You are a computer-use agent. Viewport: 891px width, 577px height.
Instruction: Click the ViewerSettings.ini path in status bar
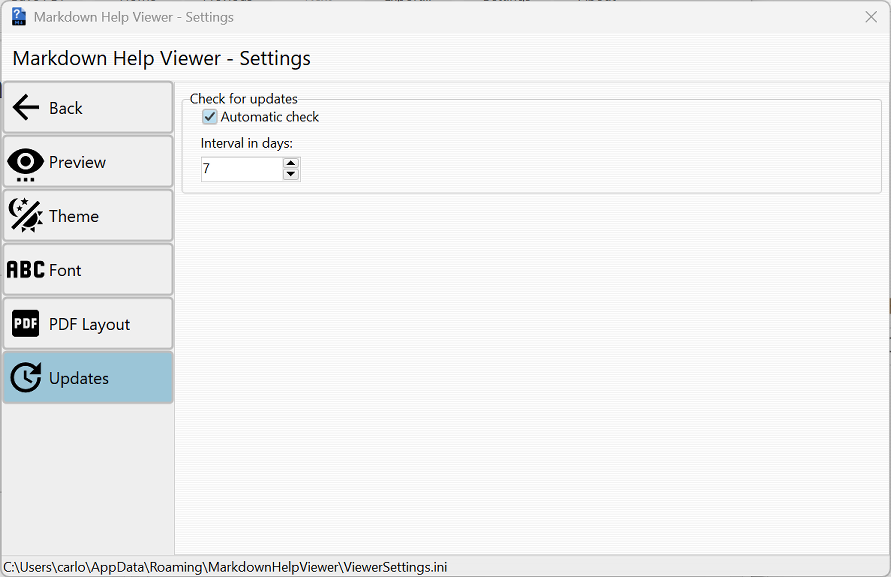(225, 567)
